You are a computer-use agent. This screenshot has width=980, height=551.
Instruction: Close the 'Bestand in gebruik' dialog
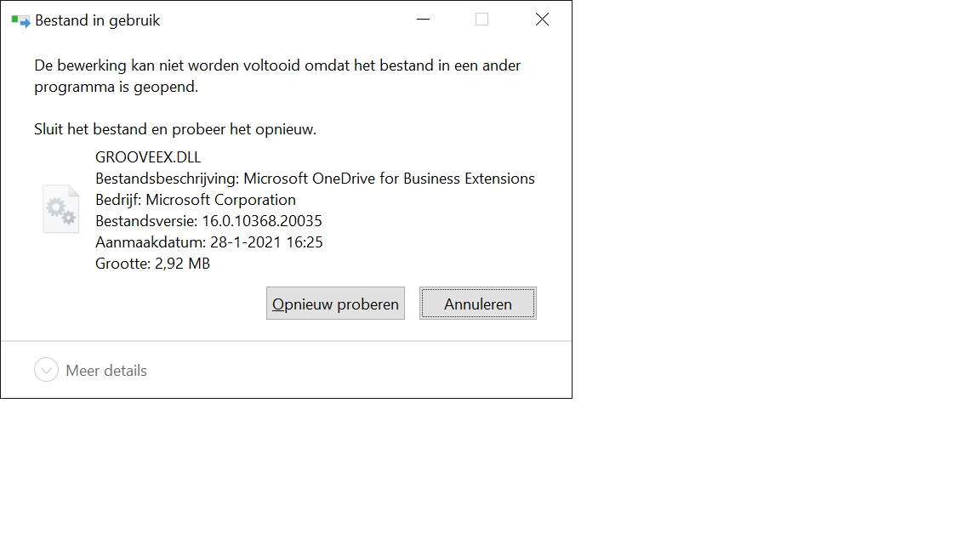543,20
